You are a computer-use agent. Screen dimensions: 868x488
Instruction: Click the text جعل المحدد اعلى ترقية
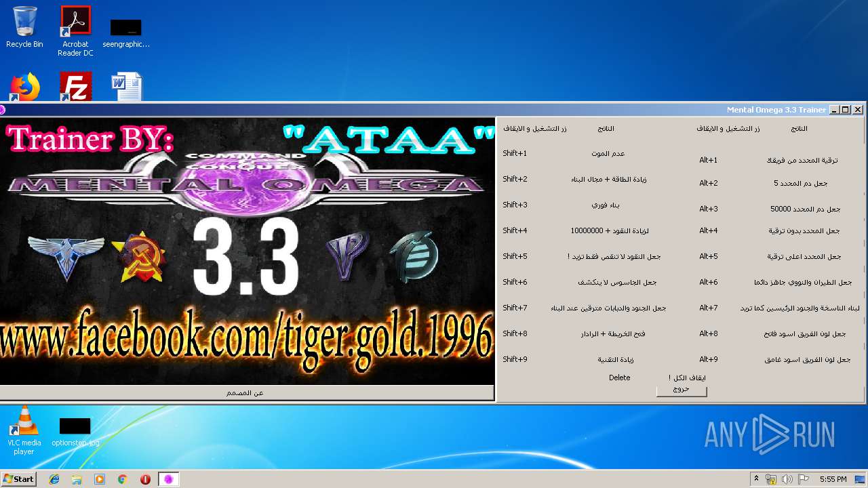(804, 257)
